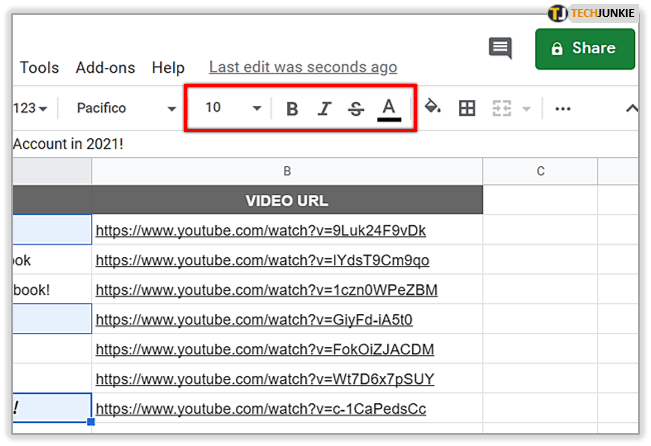651x446 pixels.
Task: Click the "Last edit was seconds ago" link
Action: click(303, 68)
